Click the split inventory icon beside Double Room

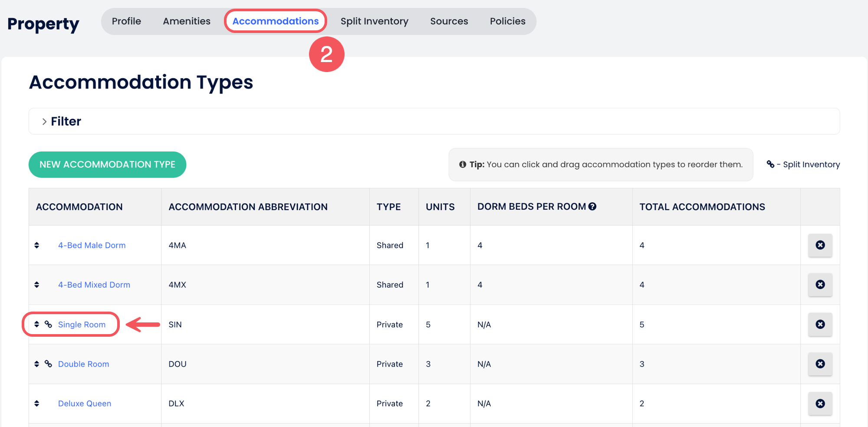pos(48,364)
